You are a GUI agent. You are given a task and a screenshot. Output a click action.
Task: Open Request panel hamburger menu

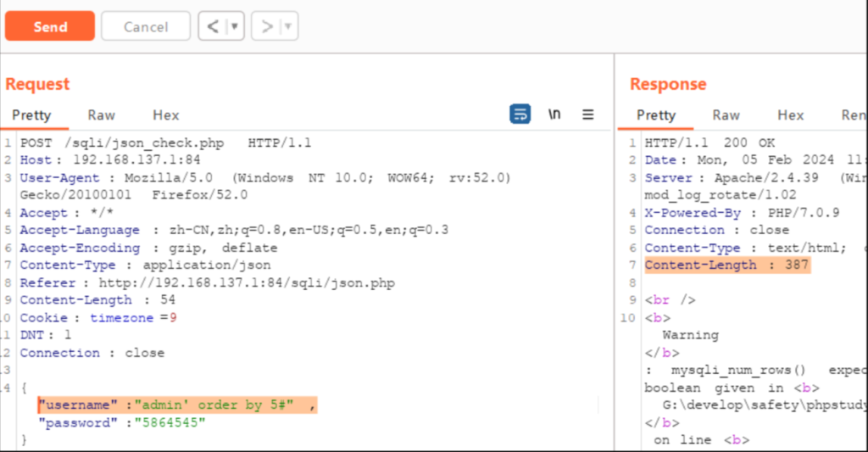588,114
